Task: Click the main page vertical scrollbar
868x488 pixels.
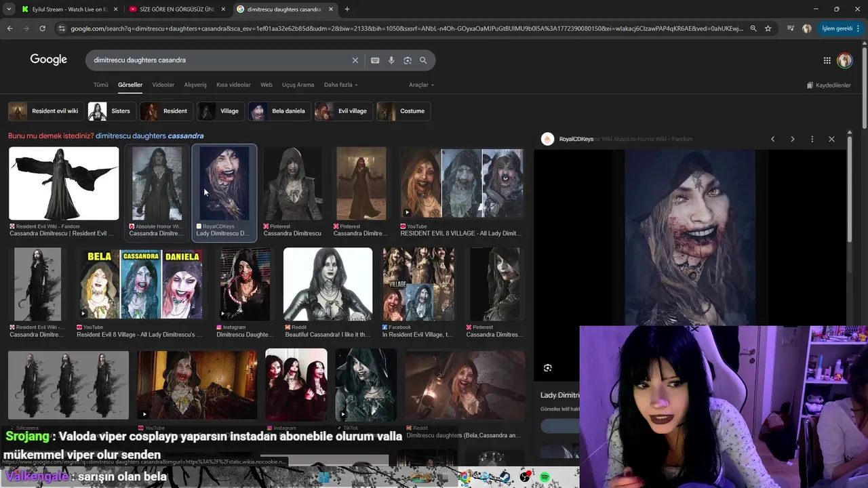Action: (864, 88)
